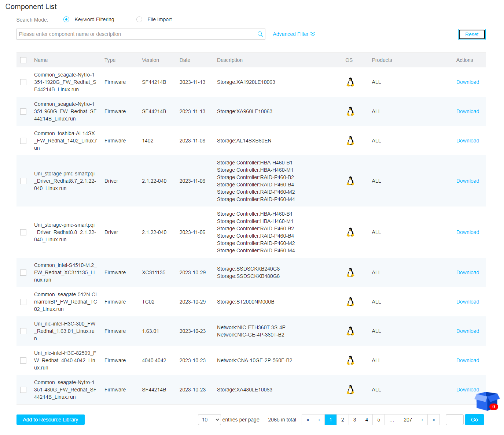This screenshot has height=435, width=504.
Task: Check the Nytro-1351-480G firmware row checkbox
Action: [x=23, y=390]
